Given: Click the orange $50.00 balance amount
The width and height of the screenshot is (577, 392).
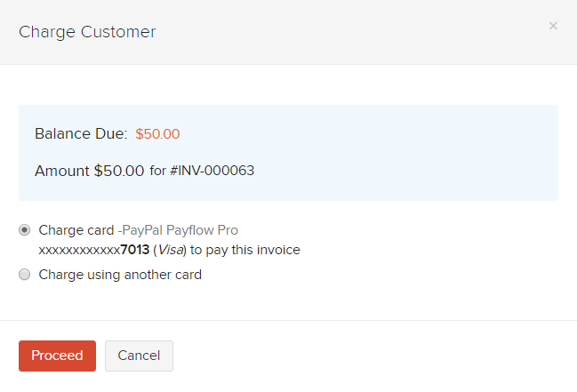Looking at the screenshot, I should tap(157, 134).
